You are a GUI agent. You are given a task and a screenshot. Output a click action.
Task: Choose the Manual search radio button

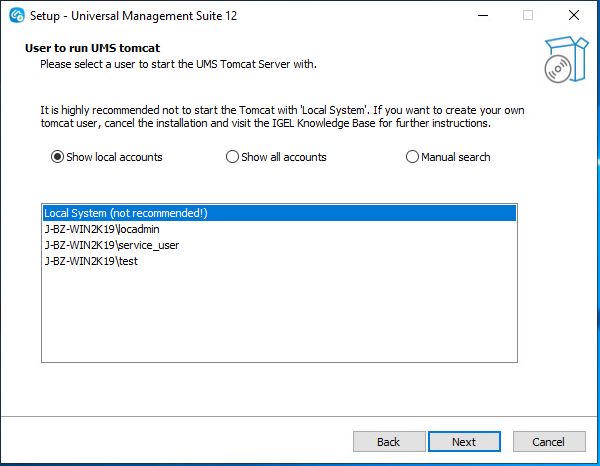tap(412, 157)
